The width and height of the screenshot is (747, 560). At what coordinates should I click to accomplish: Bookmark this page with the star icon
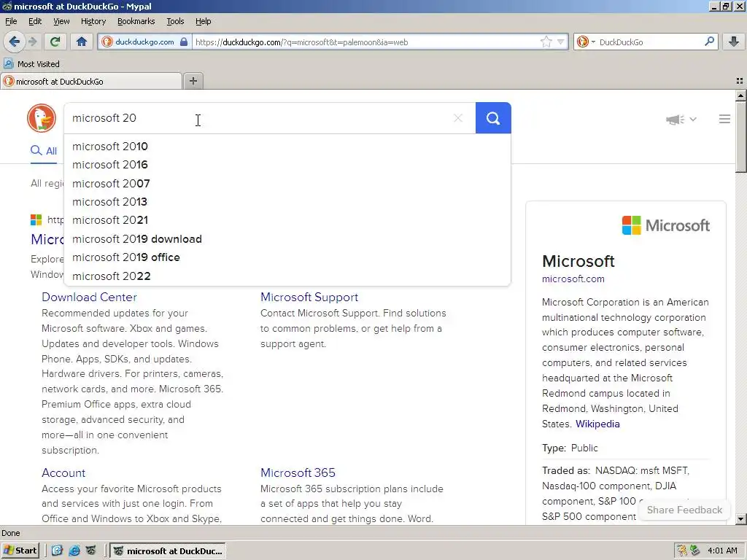546,42
